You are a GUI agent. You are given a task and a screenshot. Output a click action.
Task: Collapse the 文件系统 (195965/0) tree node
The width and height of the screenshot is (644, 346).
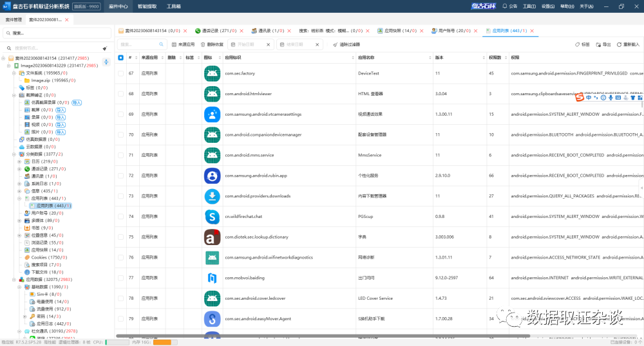[x=14, y=73]
